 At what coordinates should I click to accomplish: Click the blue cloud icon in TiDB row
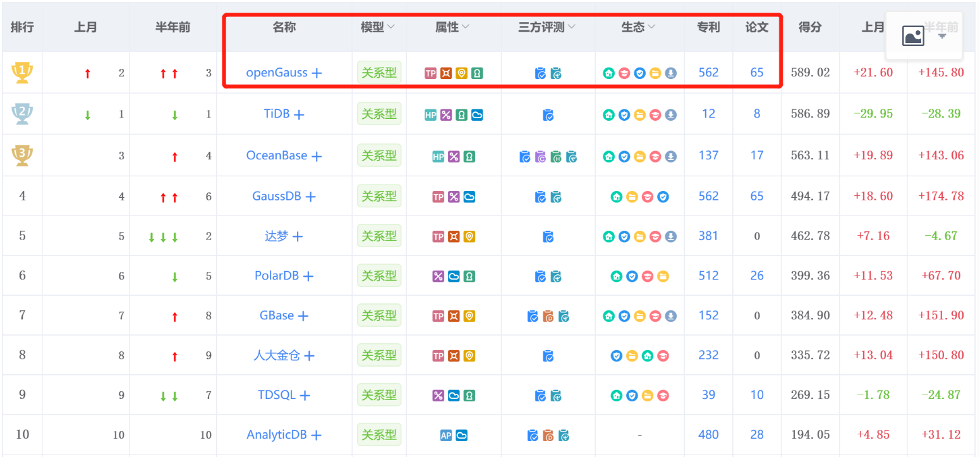pyautogui.click(x=477, y=115)
